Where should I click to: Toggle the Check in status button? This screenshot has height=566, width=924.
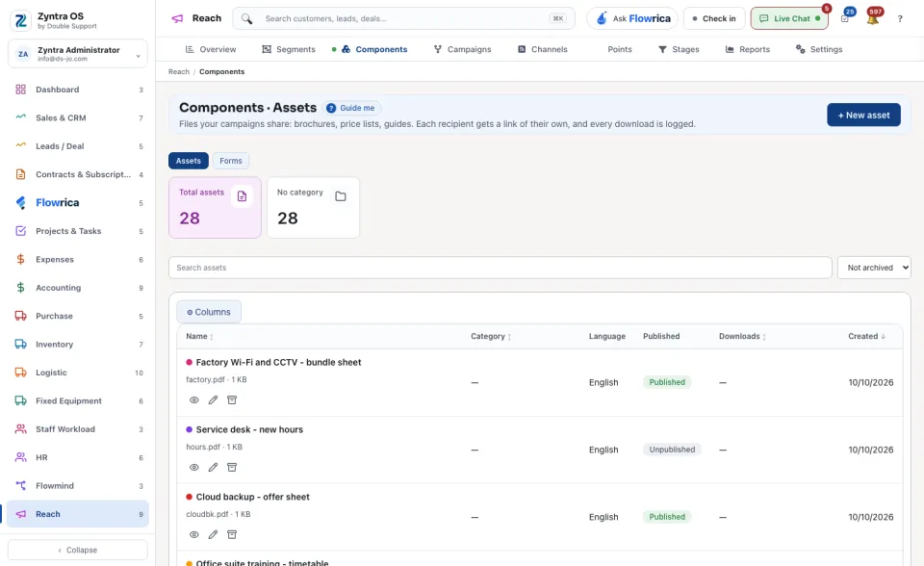pyautogui.click(x=714, y=18)
